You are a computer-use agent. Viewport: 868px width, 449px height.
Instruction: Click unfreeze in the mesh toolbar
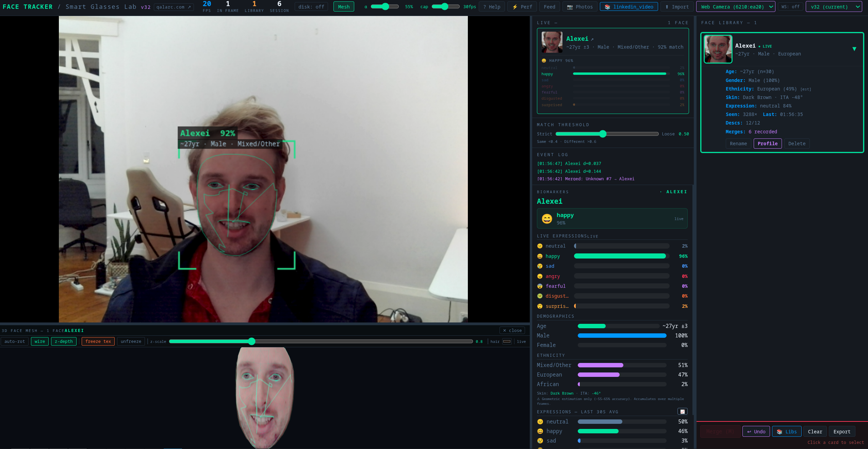[131, 341]
